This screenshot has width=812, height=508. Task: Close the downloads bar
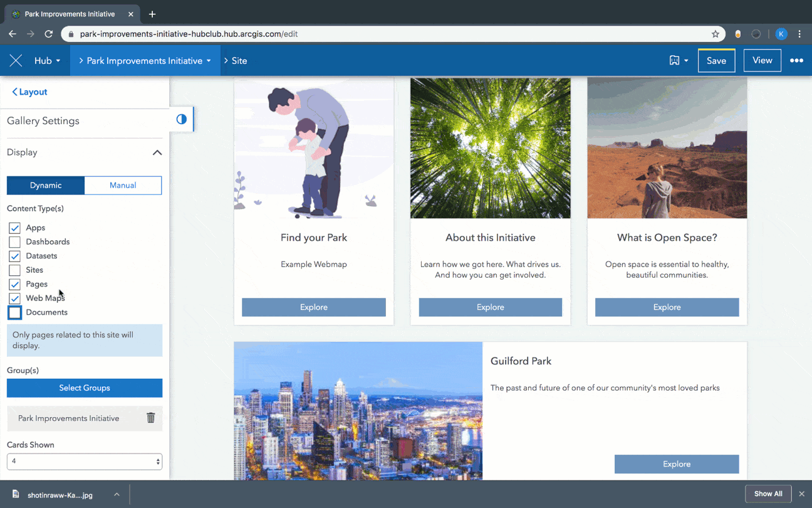coord(801,494)
